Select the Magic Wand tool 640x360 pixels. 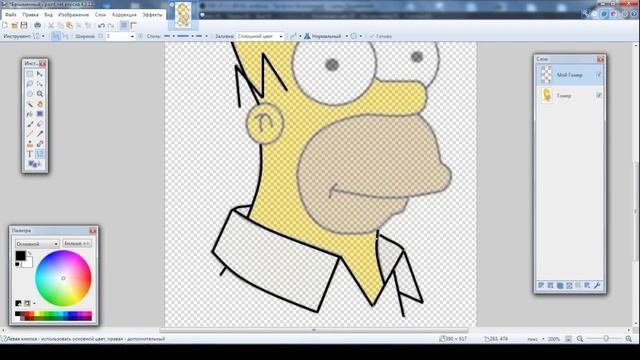(30, 104)
